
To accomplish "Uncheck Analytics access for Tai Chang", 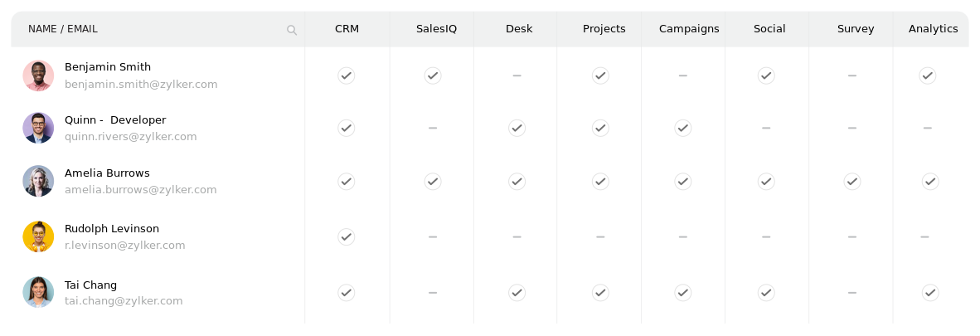I will point(930,292).
